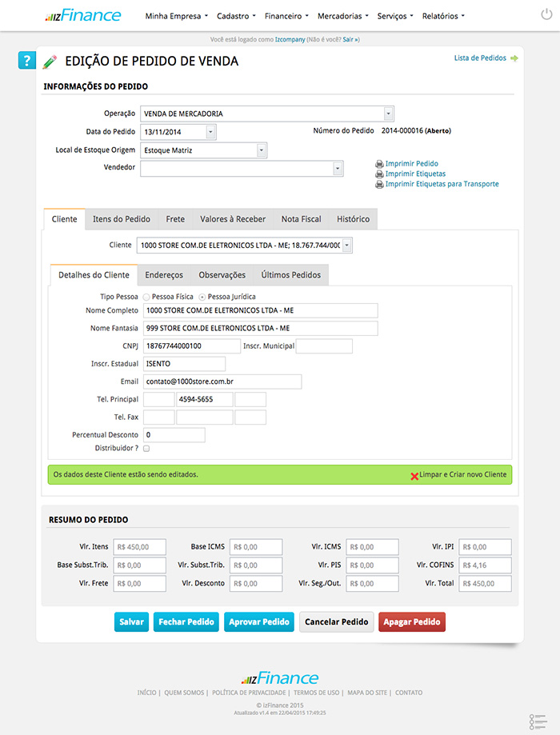Screen dimensions: 560x735
Task: Click list icon at bottom right corner
Action: coord(537,720)
